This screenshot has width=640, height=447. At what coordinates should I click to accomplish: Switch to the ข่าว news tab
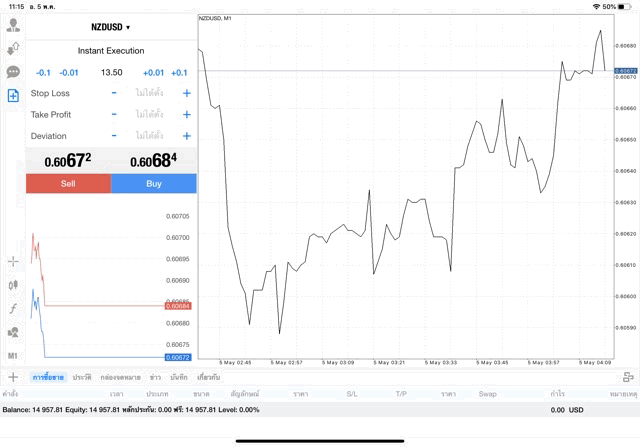coord(156,377)
